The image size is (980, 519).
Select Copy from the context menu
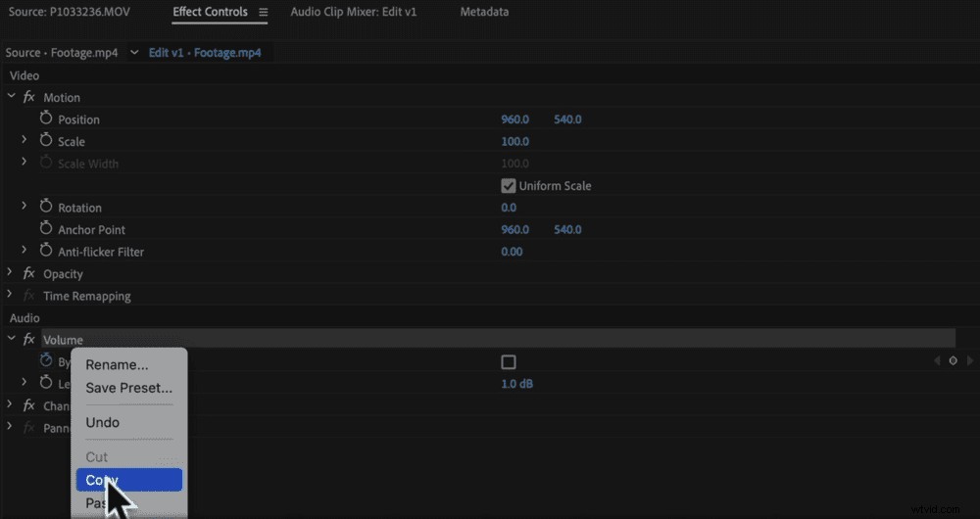click(x=128, y=480)
